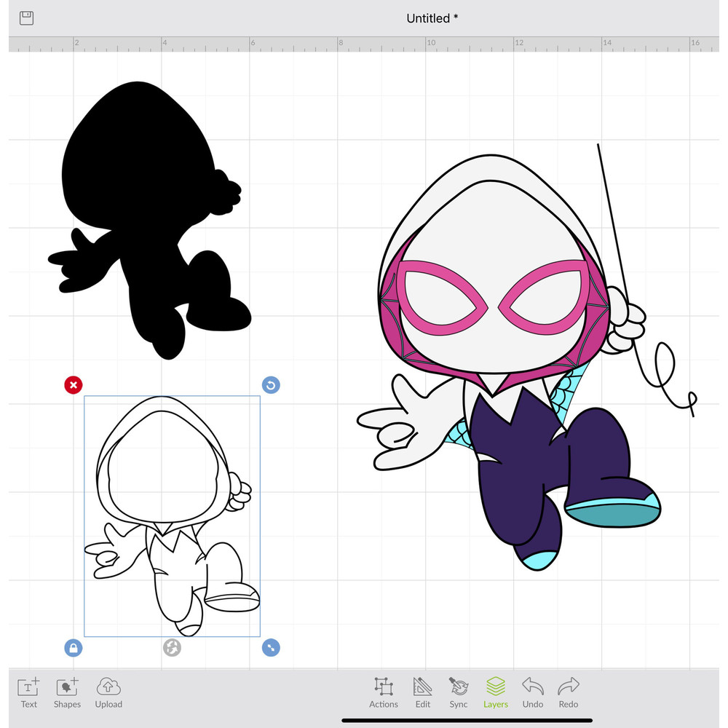Toggle the aspect ratio lock handle

[x=73, y=647]
